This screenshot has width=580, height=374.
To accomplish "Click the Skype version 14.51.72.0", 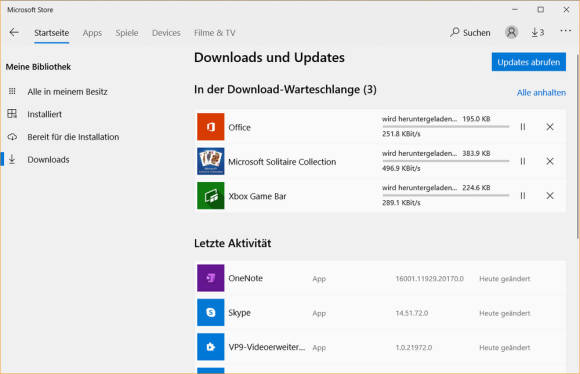I will [x=412, y=313].
